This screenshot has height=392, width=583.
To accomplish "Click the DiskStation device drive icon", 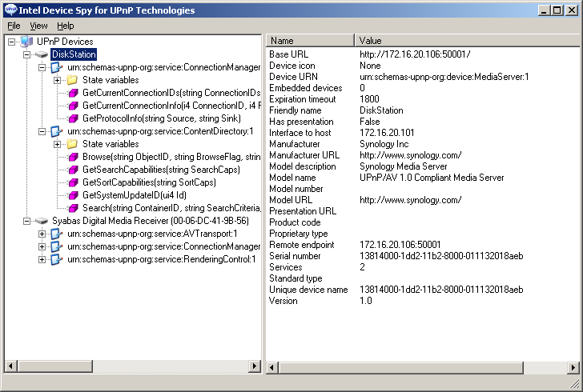I will pyautogui.click(x=42, y=54).
